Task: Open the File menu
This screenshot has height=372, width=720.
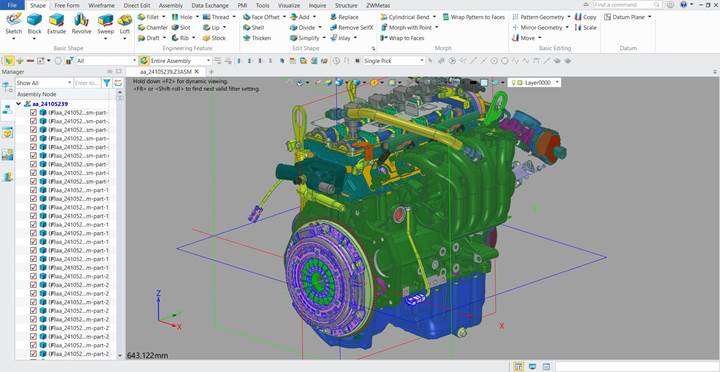Action: coord(12,6)
